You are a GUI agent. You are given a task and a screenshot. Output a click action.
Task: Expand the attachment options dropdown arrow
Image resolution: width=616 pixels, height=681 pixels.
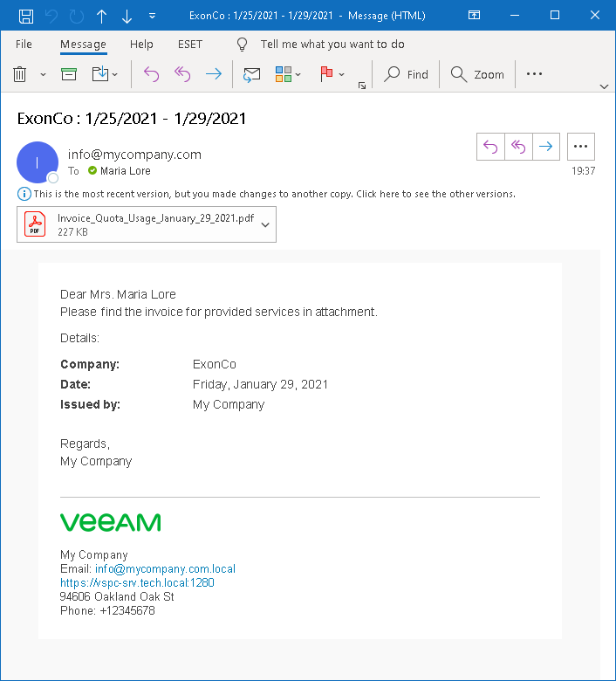click(265, 224)
